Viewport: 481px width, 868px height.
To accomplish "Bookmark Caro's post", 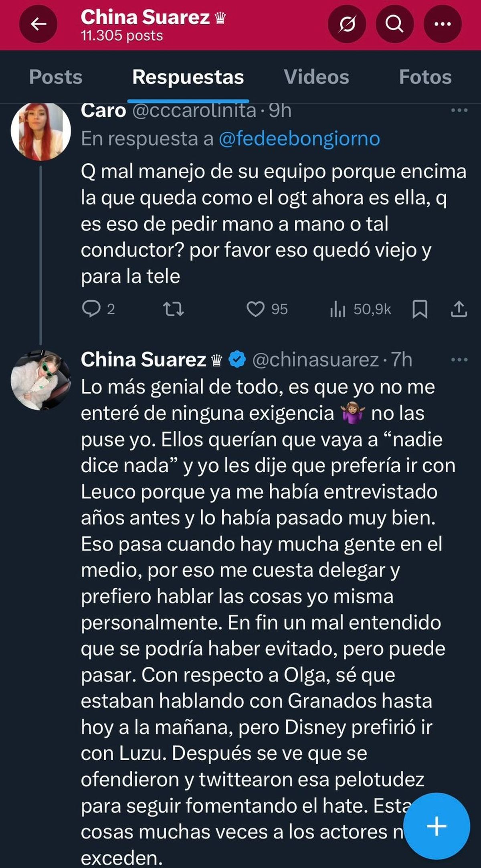I will [420, 309].
